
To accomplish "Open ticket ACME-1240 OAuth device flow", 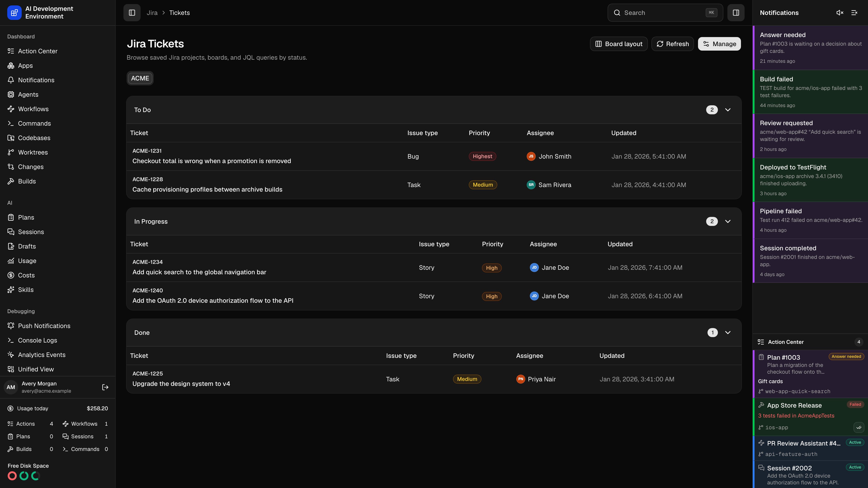I will [x=434, y=296].
